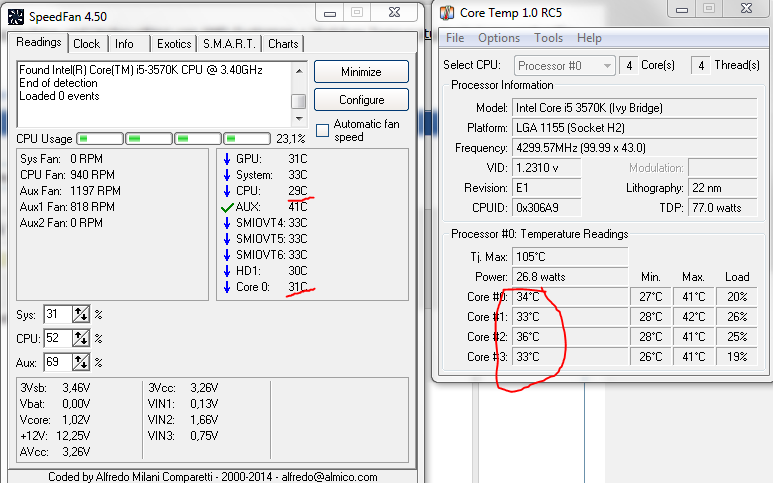The image size is (773, 483).
Task: Click the Core #2 temperature 36°C
Action: point(570,337)
